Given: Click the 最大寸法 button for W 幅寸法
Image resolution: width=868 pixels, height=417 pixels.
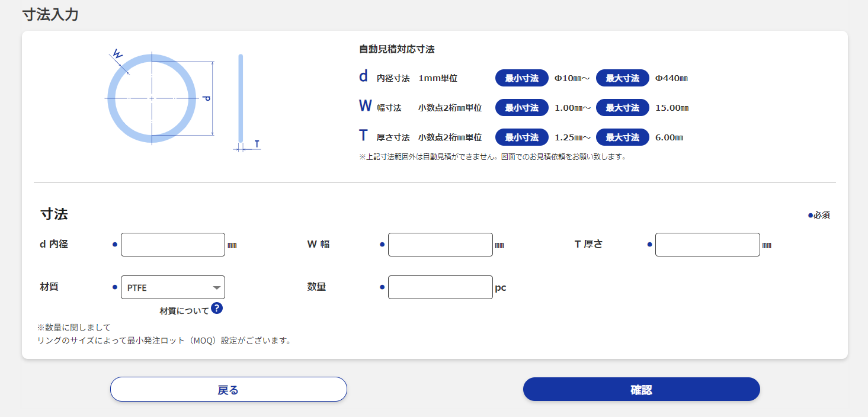Looking at the screenshot, I should pyautogui.click(x=622, y=107).
